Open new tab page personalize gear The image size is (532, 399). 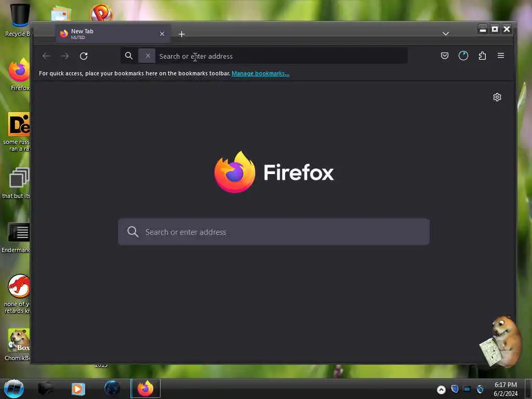pyautogui.click(x=497, y=97)
